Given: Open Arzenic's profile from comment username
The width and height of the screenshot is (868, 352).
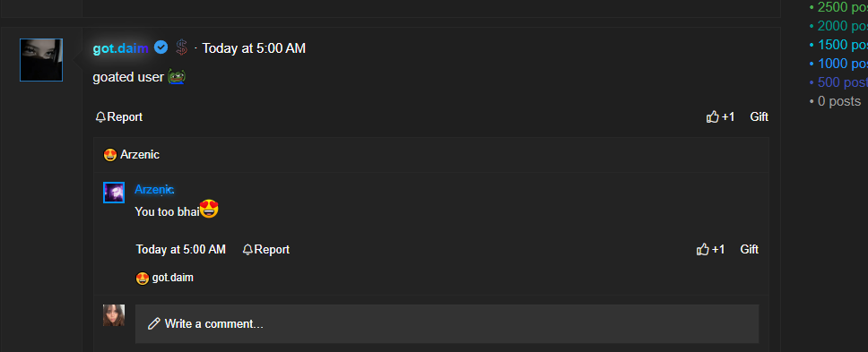Looking at the screenshot, I should (154, 190).
